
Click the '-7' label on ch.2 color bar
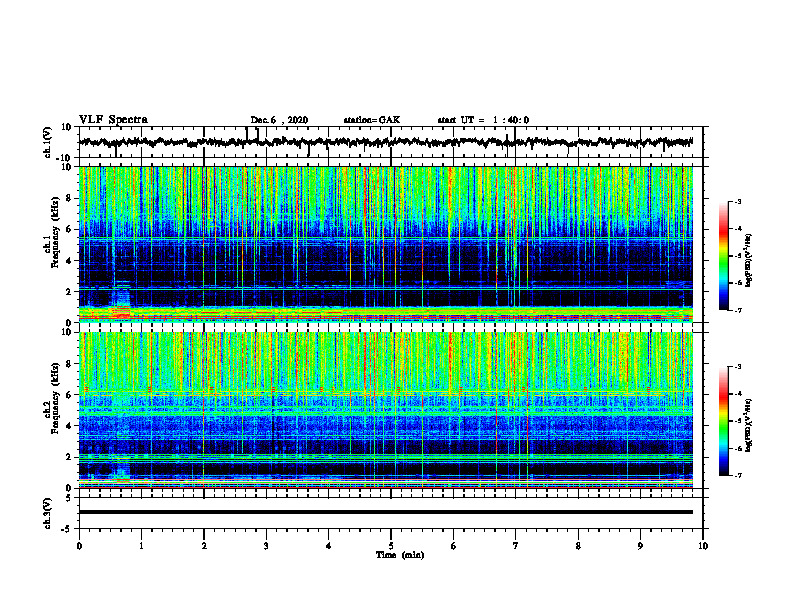click(x=738, y=476)
